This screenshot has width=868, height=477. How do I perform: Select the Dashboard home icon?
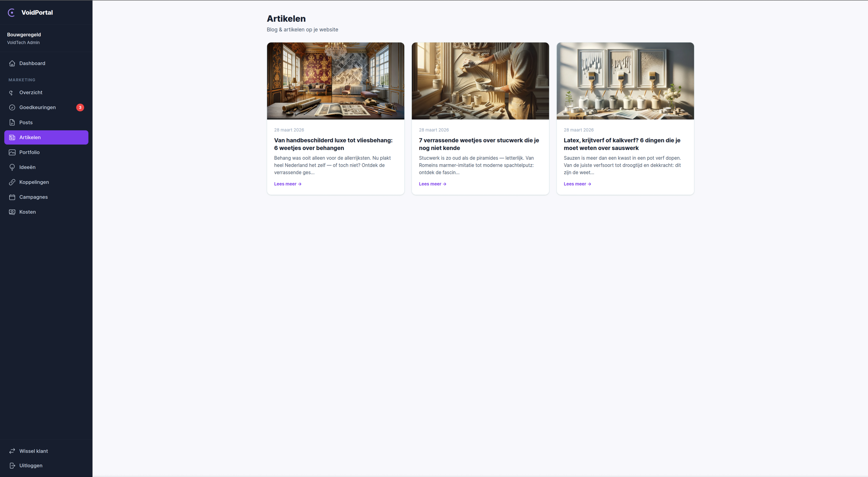click(x=12, y=63)
